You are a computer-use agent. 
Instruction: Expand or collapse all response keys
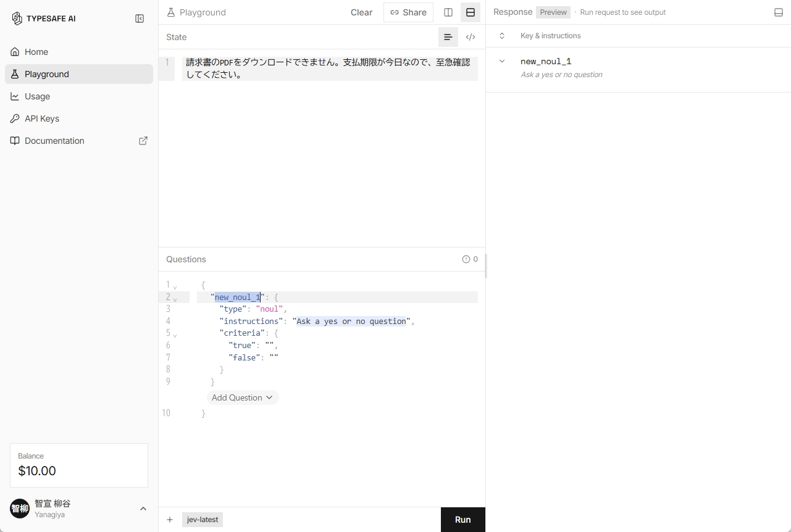coord(502,36)
